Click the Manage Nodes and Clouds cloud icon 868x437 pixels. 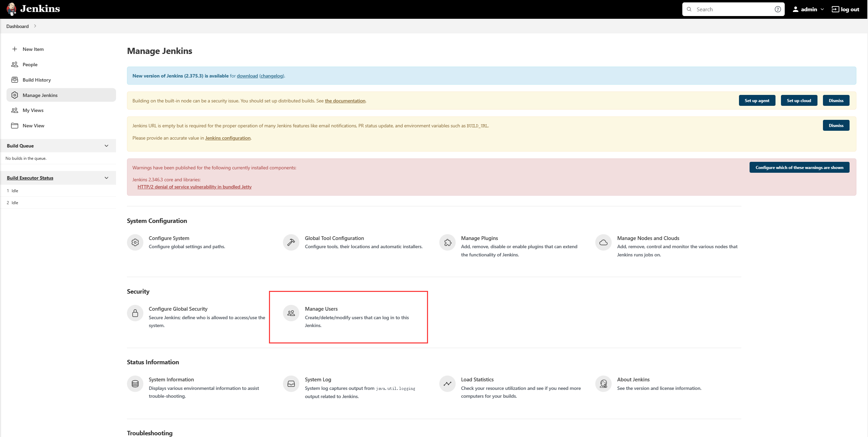click(603, 242)
